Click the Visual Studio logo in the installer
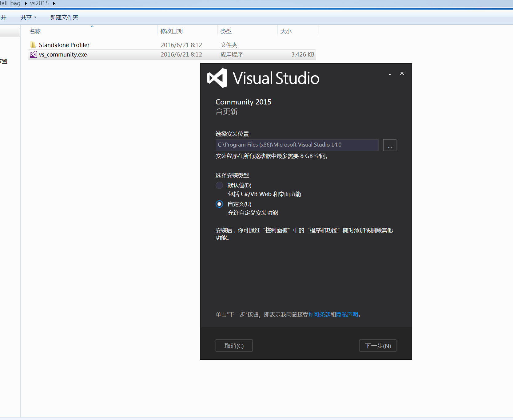The width and height of the screenshot is (513, 420). click(x=217, y=78)
